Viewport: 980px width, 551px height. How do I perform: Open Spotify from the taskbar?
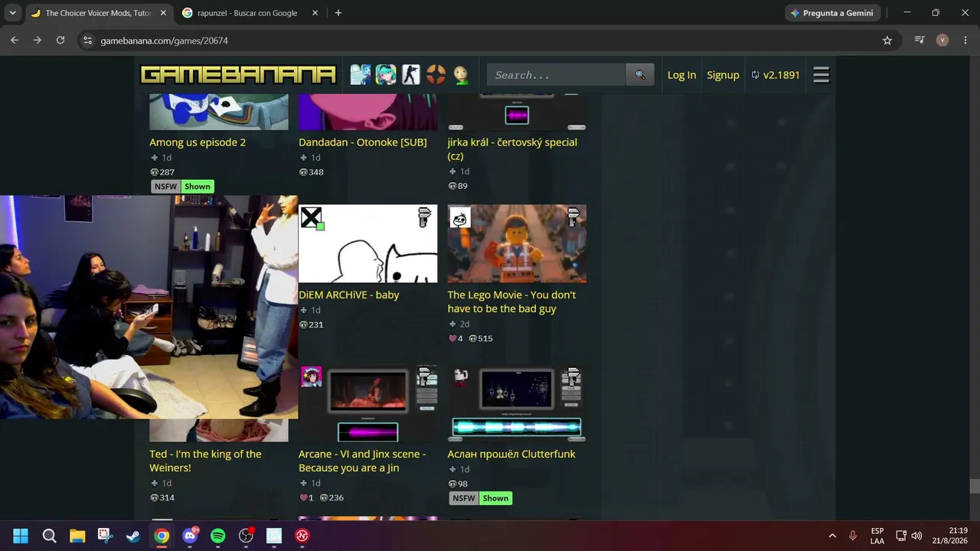point(217,536)
